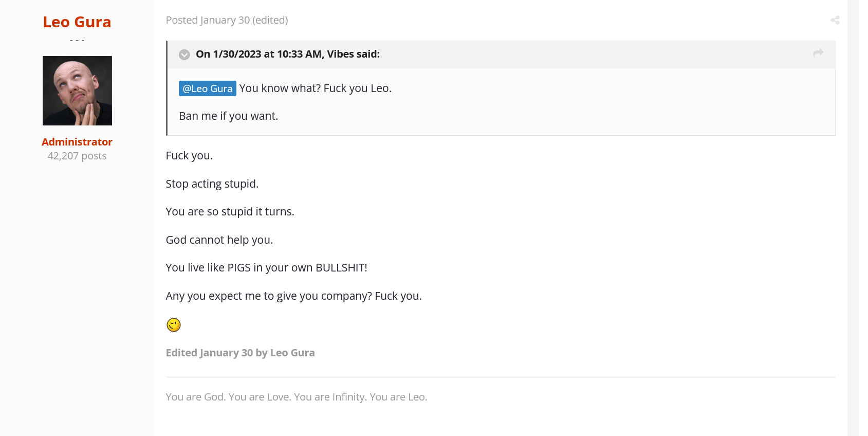Click the share post icon
The image size is (868, 436).
pyautogui.click(x=835, y=20)
